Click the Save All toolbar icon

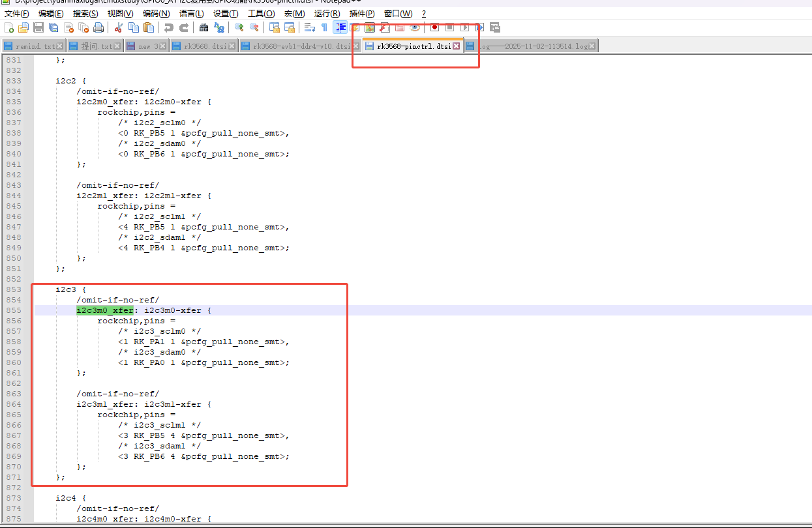[x=53, y=27]
